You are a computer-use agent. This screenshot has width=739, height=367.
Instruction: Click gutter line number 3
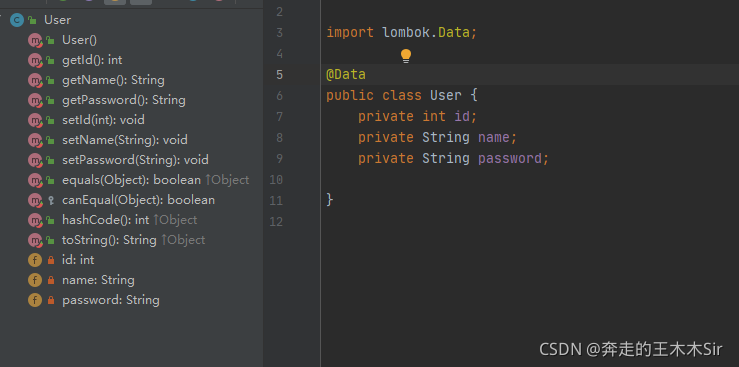tap(279, 33)
